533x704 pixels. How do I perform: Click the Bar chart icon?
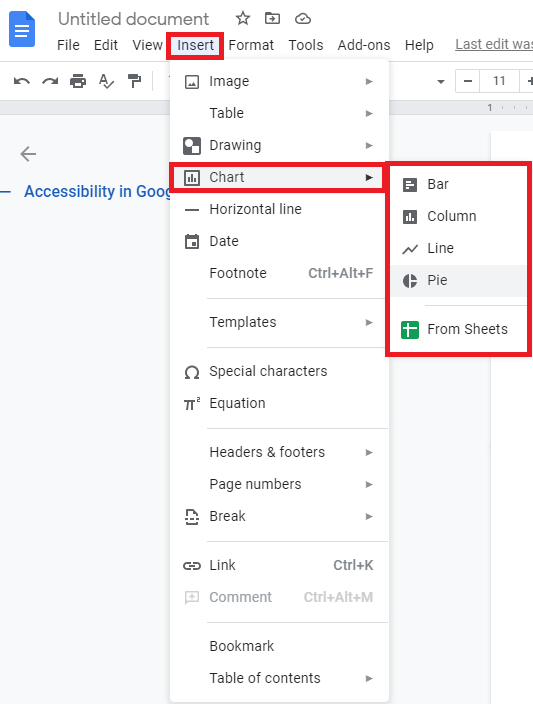click(x=410, y=185)
